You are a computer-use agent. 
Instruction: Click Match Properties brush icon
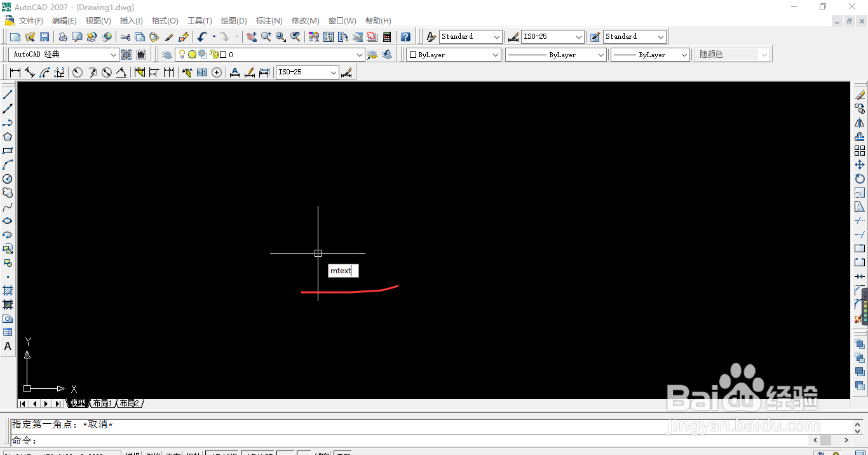click(169, 37)
